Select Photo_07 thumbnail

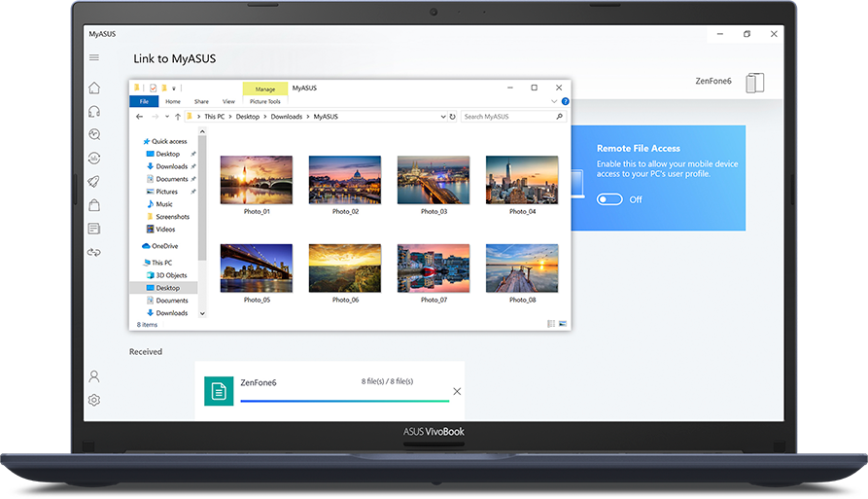[434, 268]
